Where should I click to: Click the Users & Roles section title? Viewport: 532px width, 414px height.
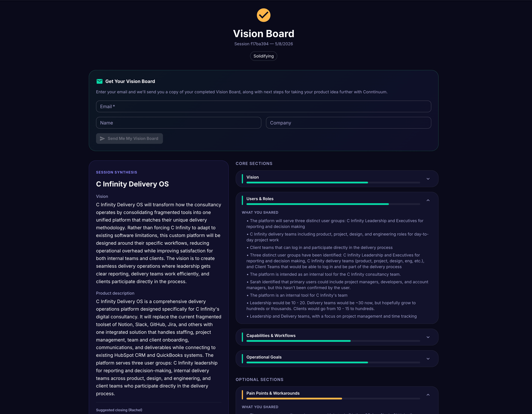[x=260, y=199]
